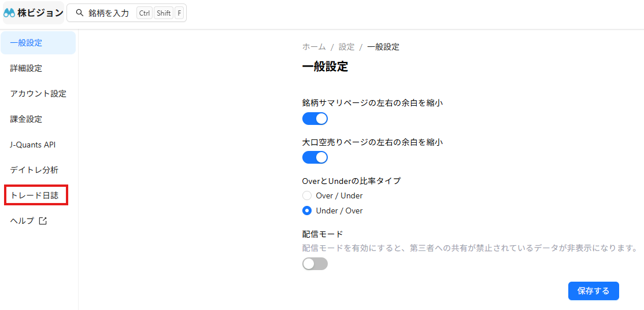Open 詳細設定 in the sidebar
Screen dimensions: 644x310
(x=38, y=68)
